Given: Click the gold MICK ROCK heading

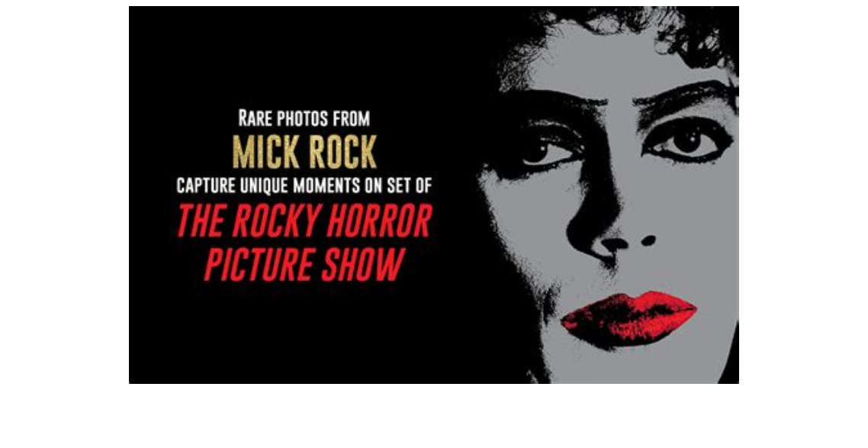Looking at the screenshot, I should point(304,152).
